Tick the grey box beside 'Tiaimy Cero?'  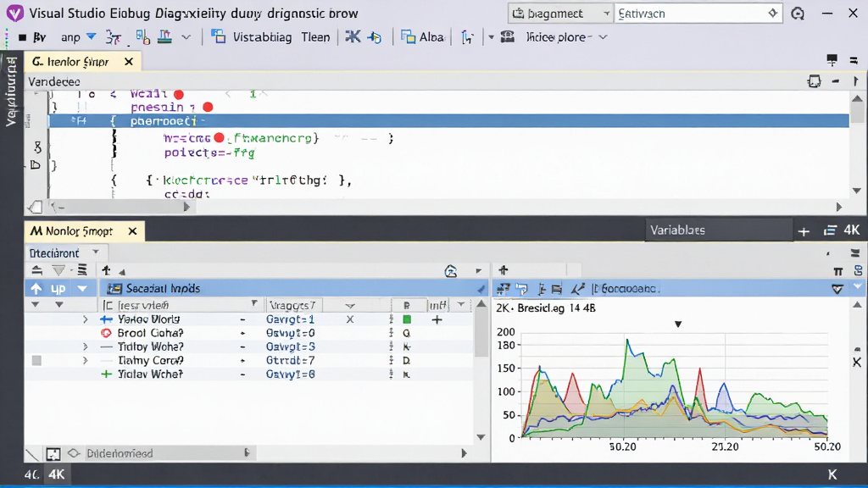pos(36,361)
